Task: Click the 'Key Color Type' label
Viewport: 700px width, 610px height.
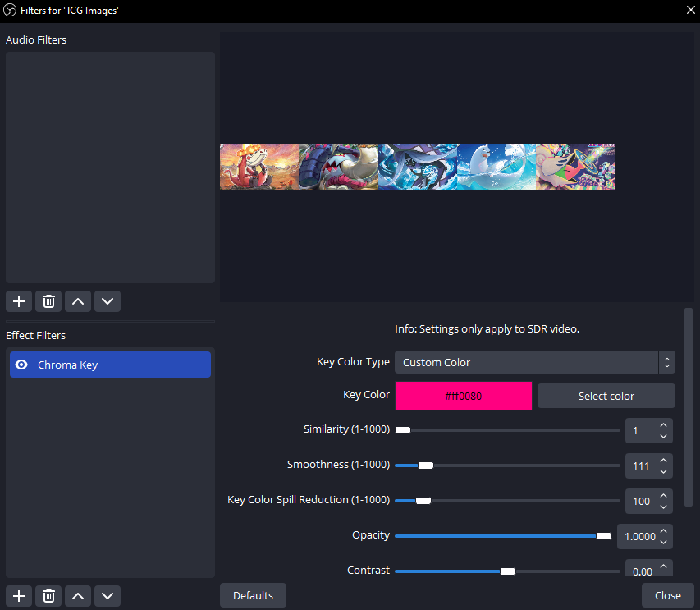Action: [353, 362]
